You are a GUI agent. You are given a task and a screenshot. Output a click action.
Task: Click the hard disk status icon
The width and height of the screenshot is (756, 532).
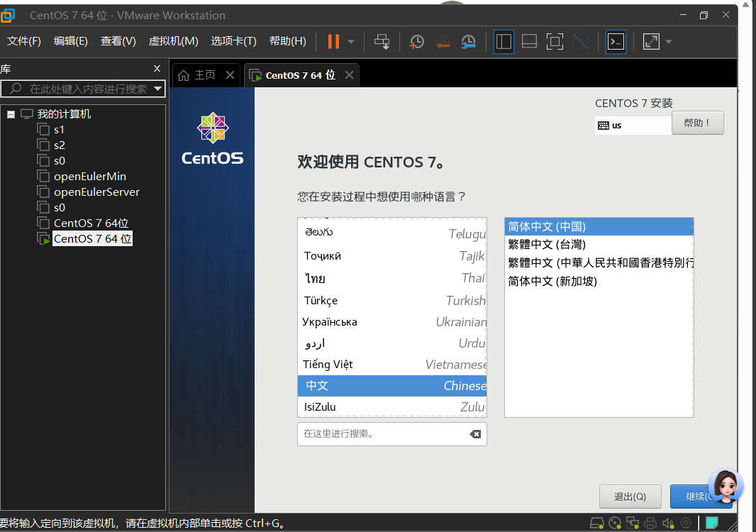pyautogui.click(x=597, y=523)
